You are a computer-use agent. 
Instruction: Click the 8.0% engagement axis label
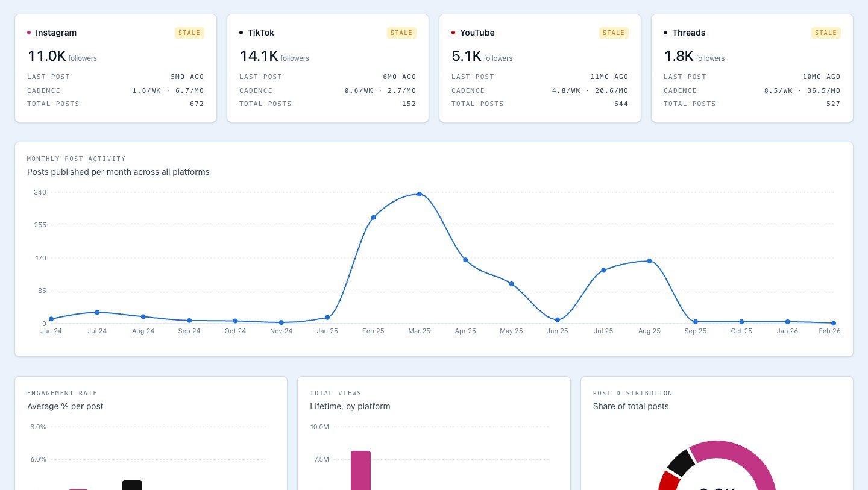coord(38,427)
